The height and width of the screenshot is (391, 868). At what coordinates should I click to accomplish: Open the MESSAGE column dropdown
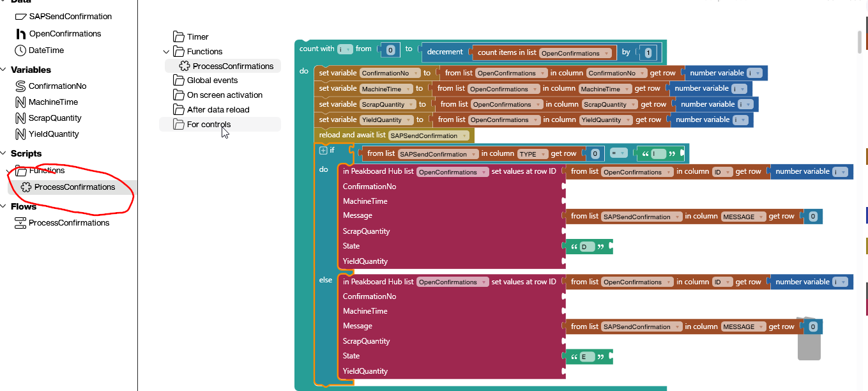pos(743,216)
